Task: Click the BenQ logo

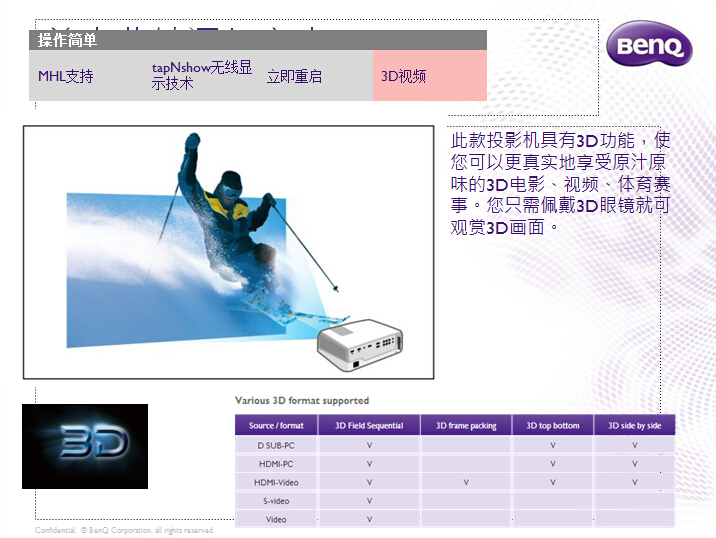Action: click(648, 45)
